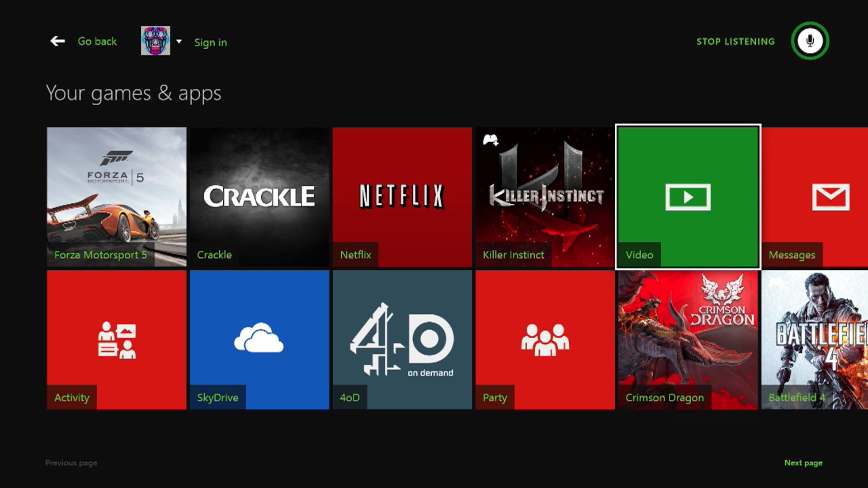Click the Activity tile label
The width and height of the screenshot is (868, 488).
click(x=72, y=398)
